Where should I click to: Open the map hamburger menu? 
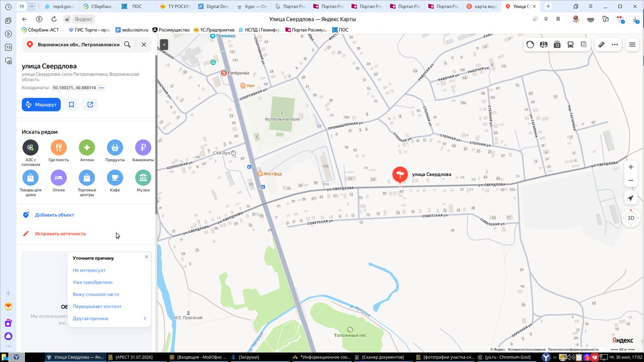click(632, 45)
